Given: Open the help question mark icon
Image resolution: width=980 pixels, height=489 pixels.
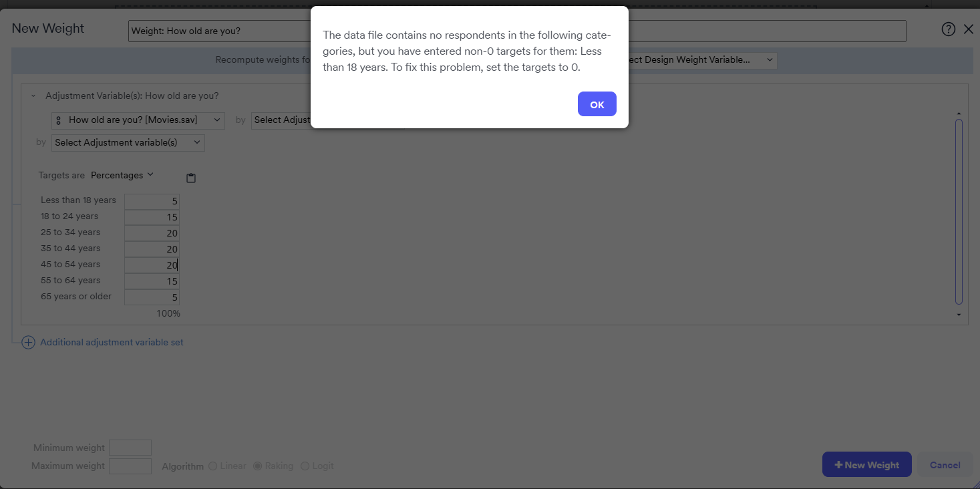Looking at the screenshot, I should point(948,29).
